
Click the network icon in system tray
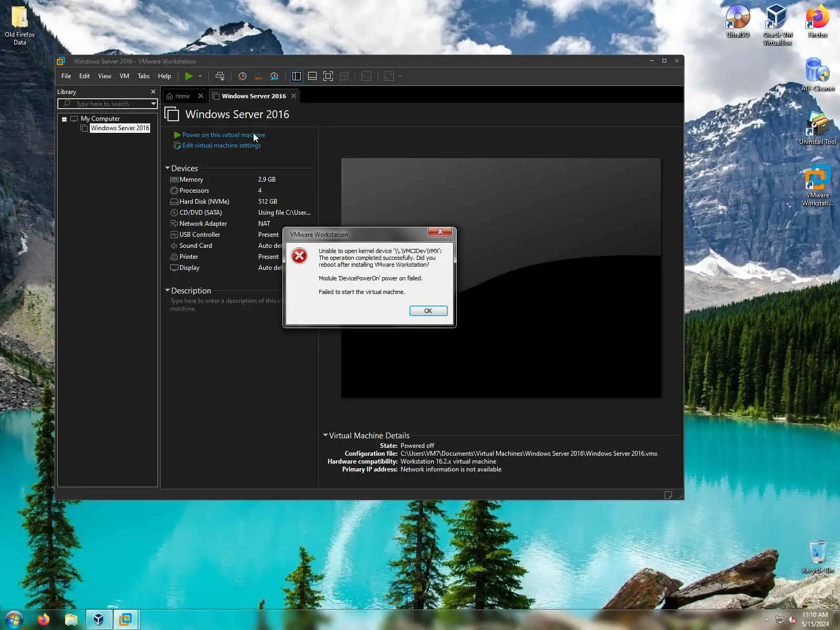click(x=780, y=620)
